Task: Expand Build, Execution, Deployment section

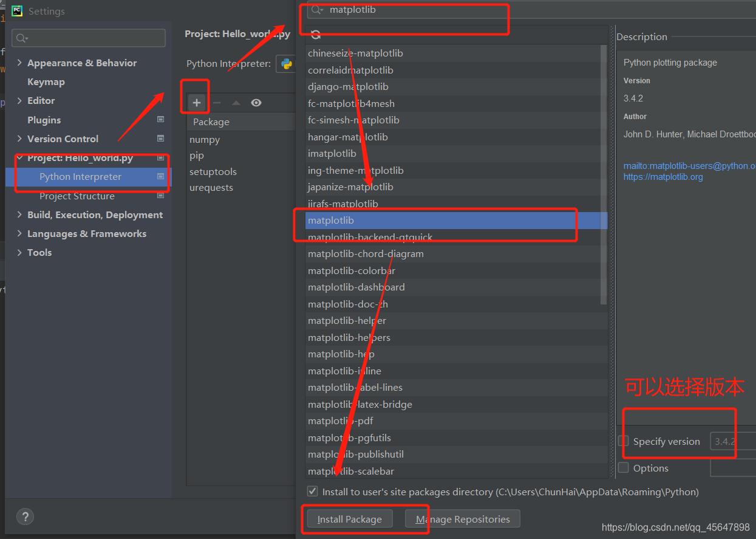Action: (19, 215)
